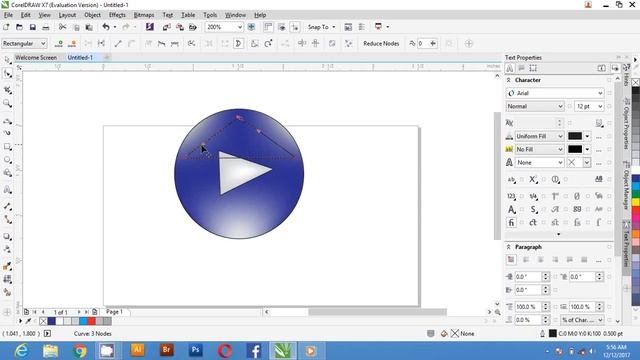Viewport: 640px width, 360px height.
Task: Open the Object menu
Action: click(92, 15)
